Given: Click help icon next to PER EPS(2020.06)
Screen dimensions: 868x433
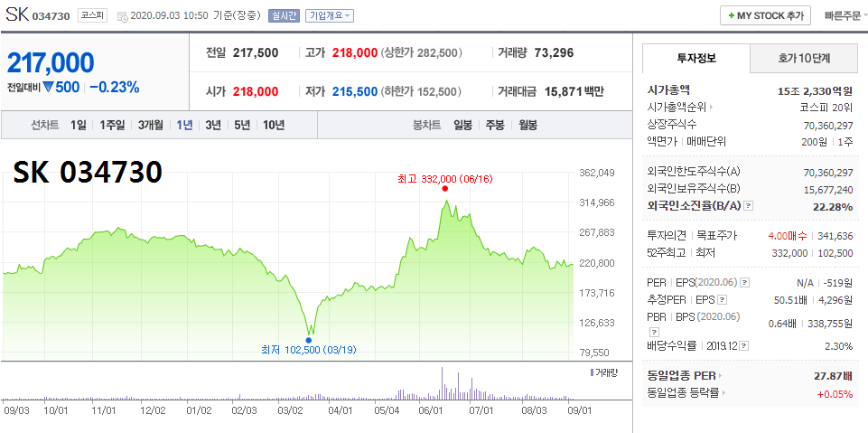Looking at the screenshot, I should coord(744,282).
